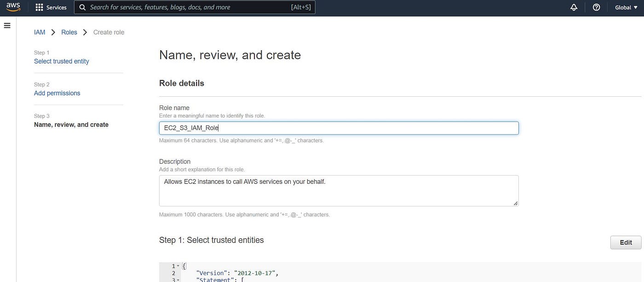
Task: Click the Description text area
Action: pyautogui.click(x=339, y=191)
